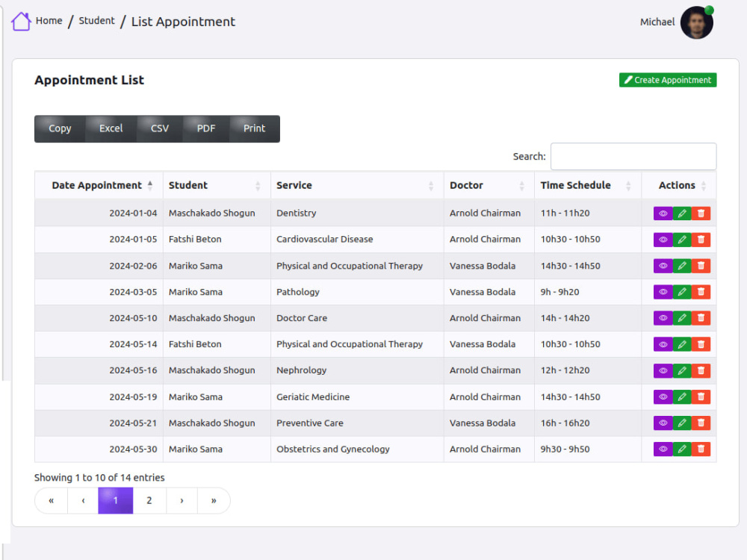Delete the Pathology appointment

click(701, 292)
